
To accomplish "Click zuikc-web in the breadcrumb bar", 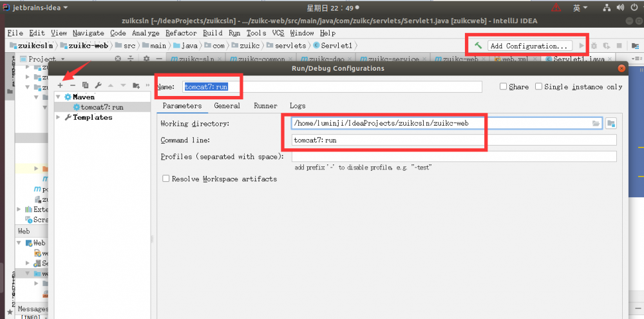I will 84,46.
